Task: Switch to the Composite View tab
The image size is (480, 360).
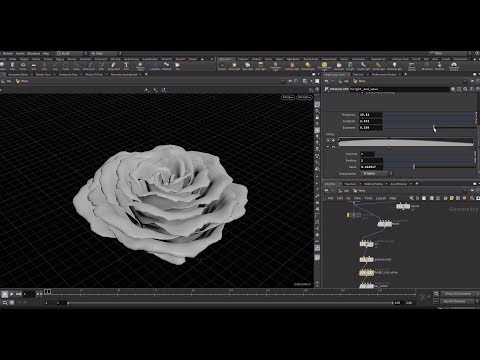Action: tap(68, 74)
